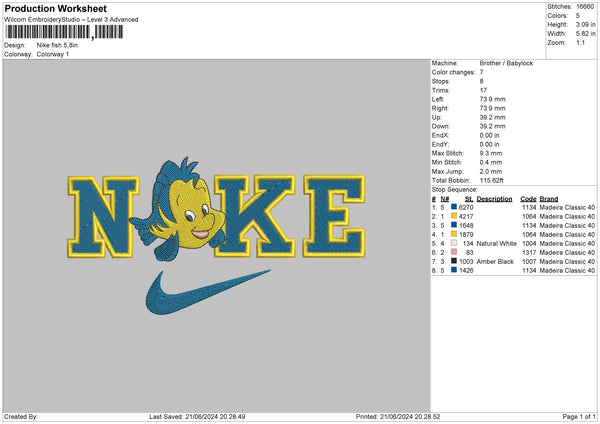
Task: Click the "39.2 mm" value beside Up
Action: tap(492, 117)
